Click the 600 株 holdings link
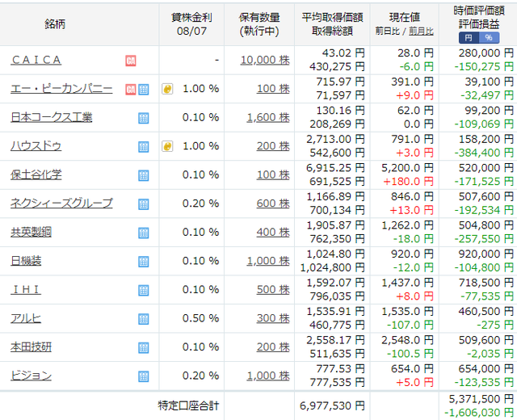This screenshot has height=420, width=517. click(273, 204)
